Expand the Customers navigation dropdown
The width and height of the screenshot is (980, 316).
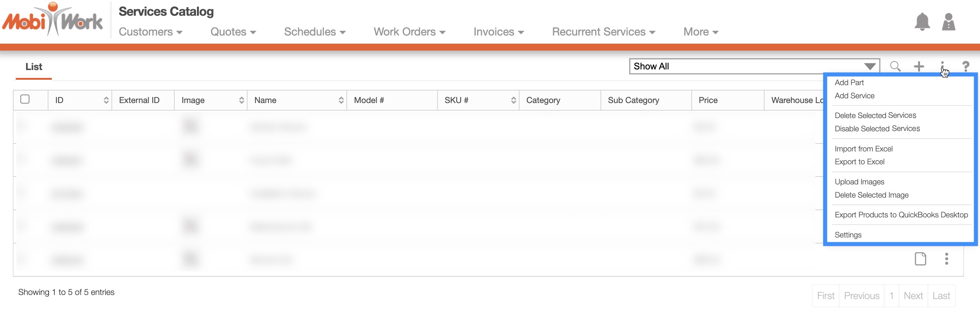[x=150, y=32]
